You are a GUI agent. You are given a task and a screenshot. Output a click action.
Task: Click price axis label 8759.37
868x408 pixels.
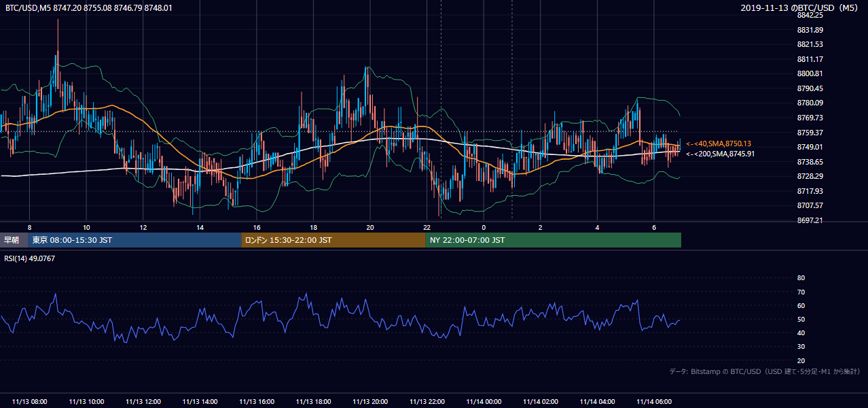click(x=810, y=133)
